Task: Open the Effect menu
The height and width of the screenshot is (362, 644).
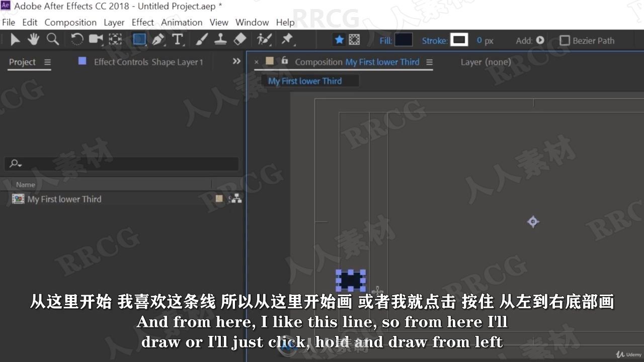Action: pos(143,22)
